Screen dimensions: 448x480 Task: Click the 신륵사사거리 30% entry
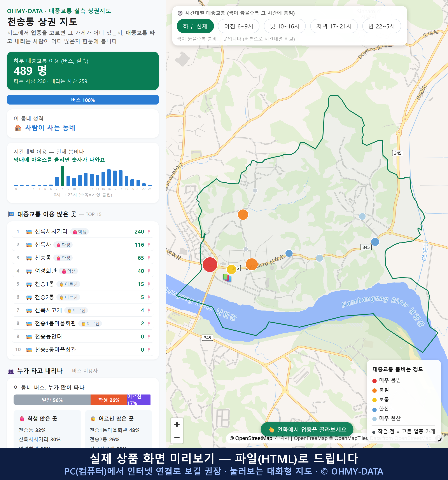click(x=40, y=440)
